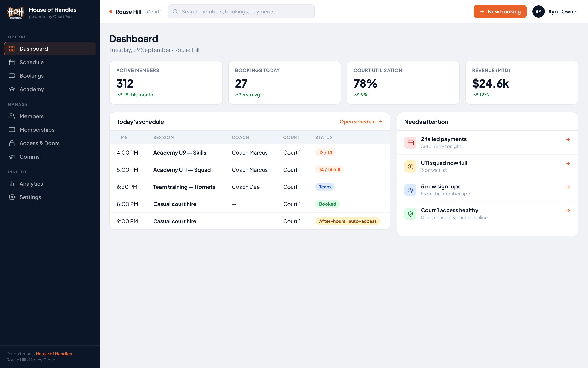Open arrow for U11 squad now full

568,163
